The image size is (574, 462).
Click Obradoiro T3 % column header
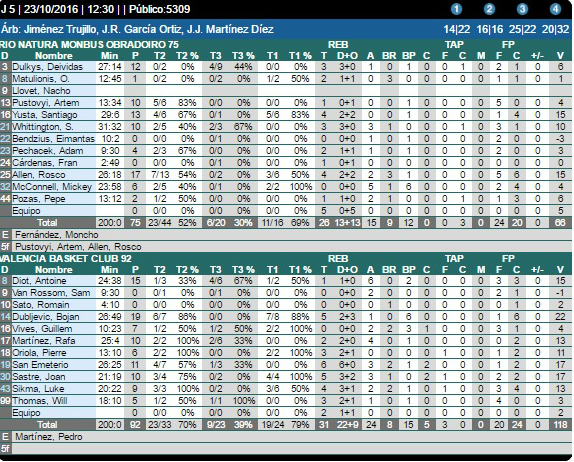coord(243,56)
